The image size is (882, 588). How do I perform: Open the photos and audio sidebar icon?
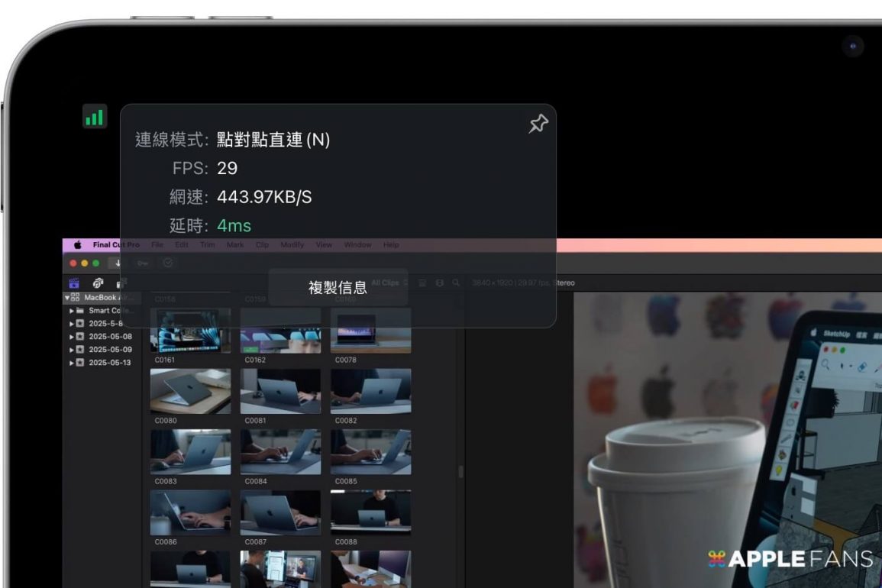[x=98, y=283]
